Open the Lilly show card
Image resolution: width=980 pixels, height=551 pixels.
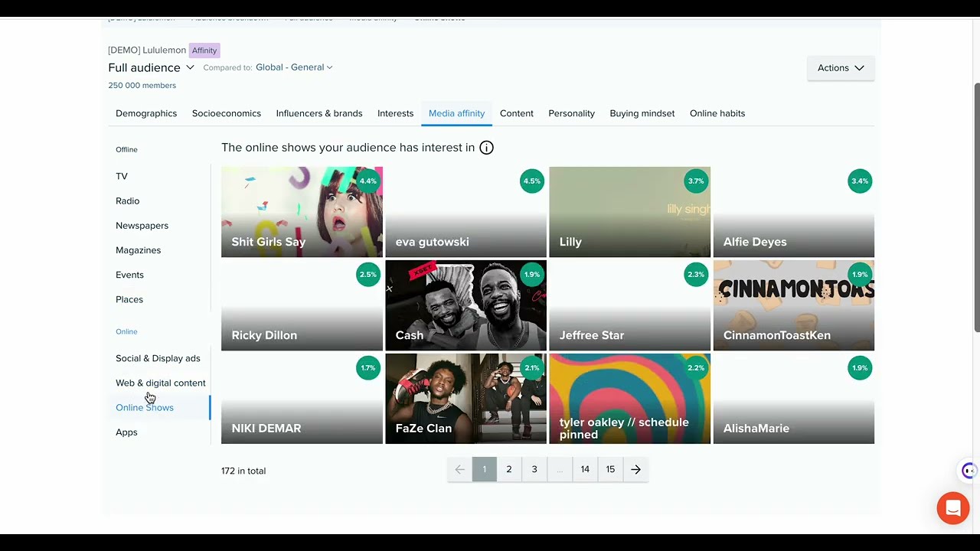coord(629,212)
